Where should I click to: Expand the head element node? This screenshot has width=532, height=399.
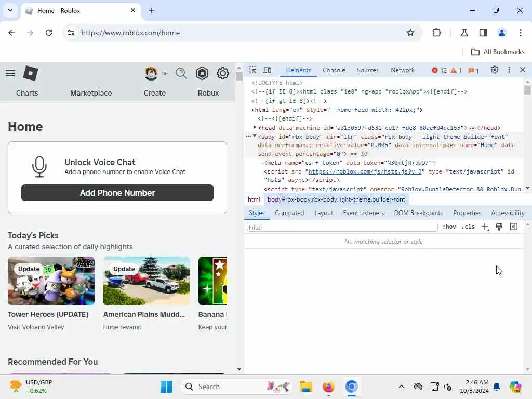(x=255, y=128)
